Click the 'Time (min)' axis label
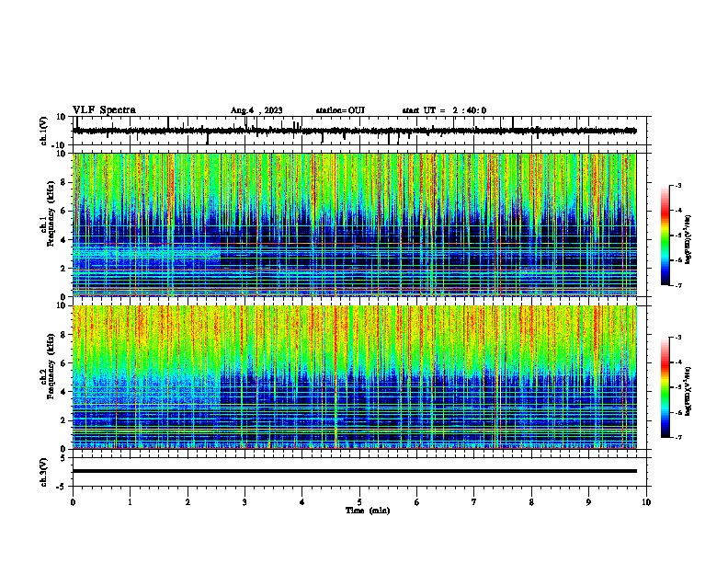This screenshot has height=563, width=728. (368, 511)
